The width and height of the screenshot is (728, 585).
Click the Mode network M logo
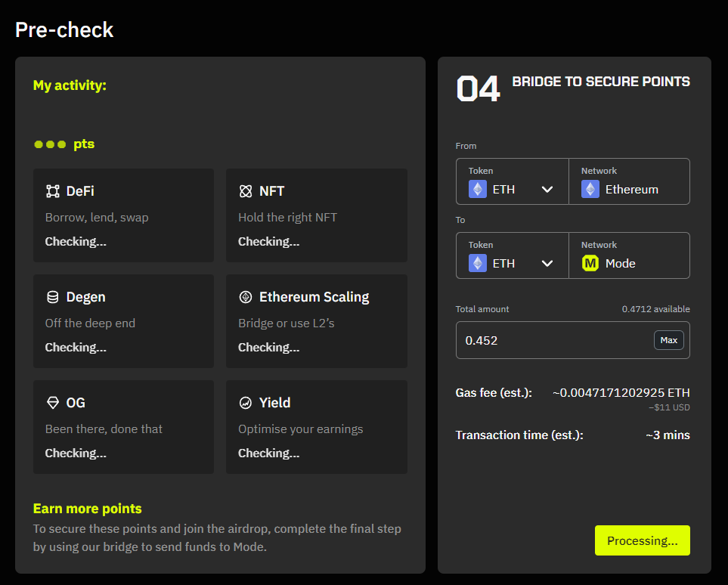pyautogui.click(x=590, y=263)
